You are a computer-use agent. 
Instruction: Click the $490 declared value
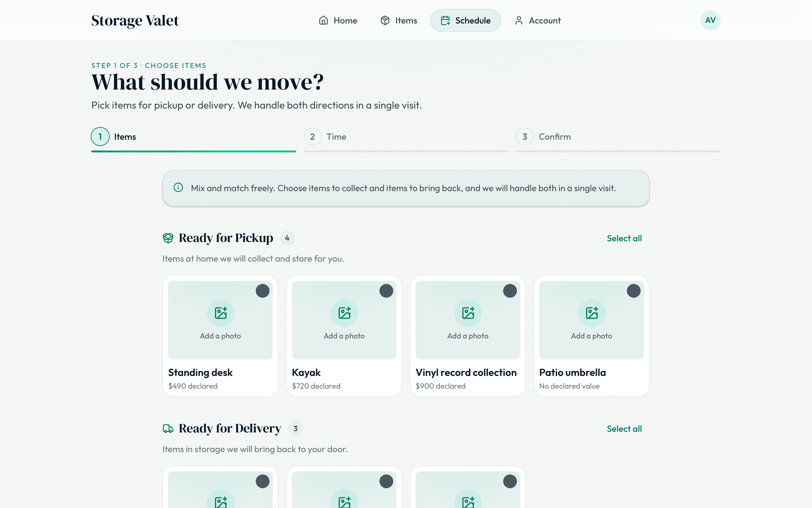pyautogui.click(x=193, y=386)
